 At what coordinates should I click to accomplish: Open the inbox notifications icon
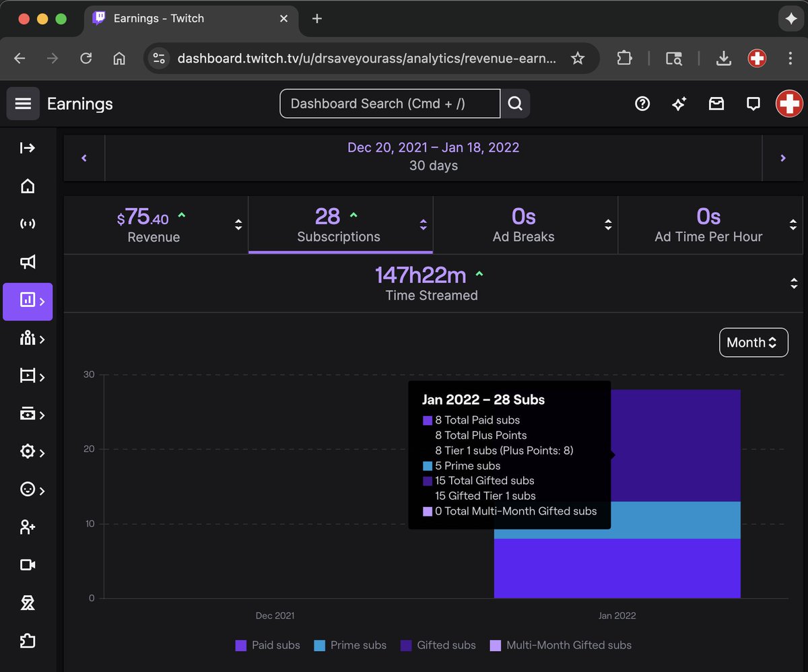tap(716, 104)
